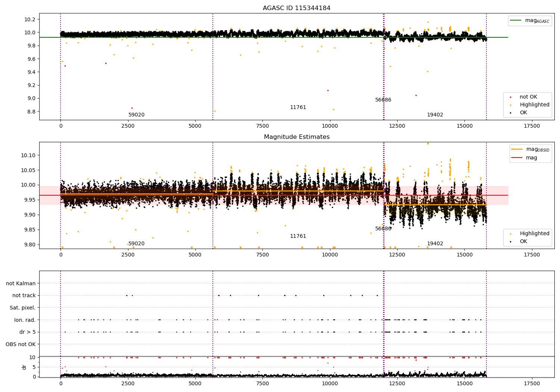Click the 'not track' row label
The image size is (560, 392).
pyautogui.click(x=24, y=296)
